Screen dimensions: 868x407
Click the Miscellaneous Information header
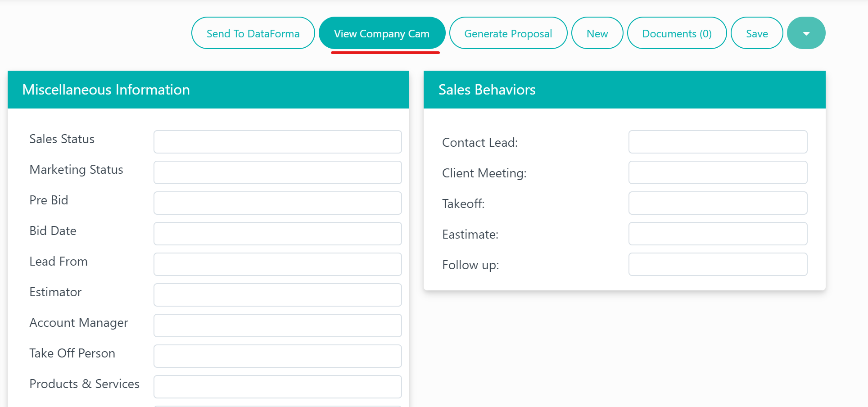[x=208, y=90]
